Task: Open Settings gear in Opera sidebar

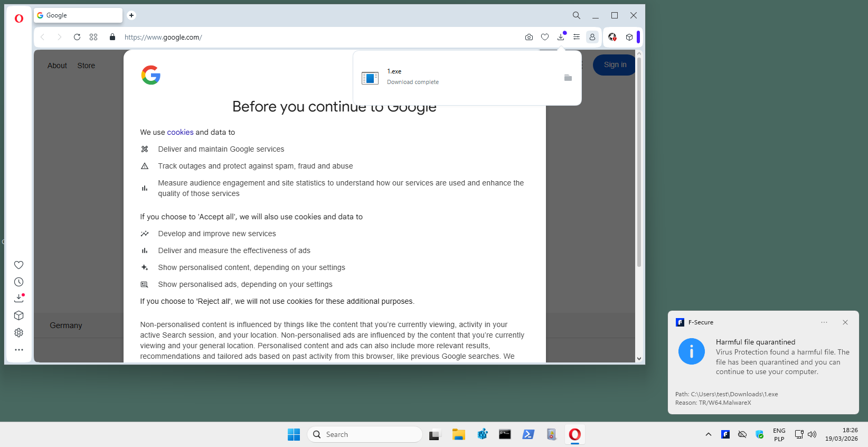Action: [x=19, y=333]
